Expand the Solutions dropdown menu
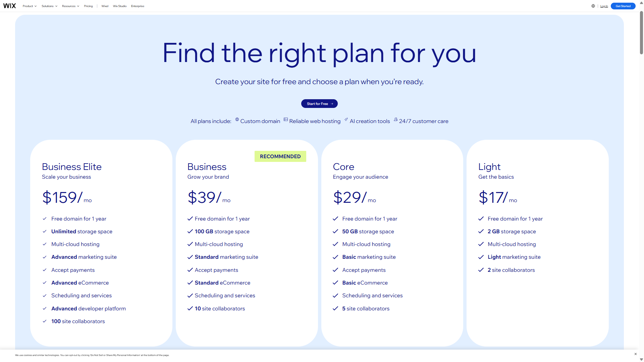 click(49, 6)
